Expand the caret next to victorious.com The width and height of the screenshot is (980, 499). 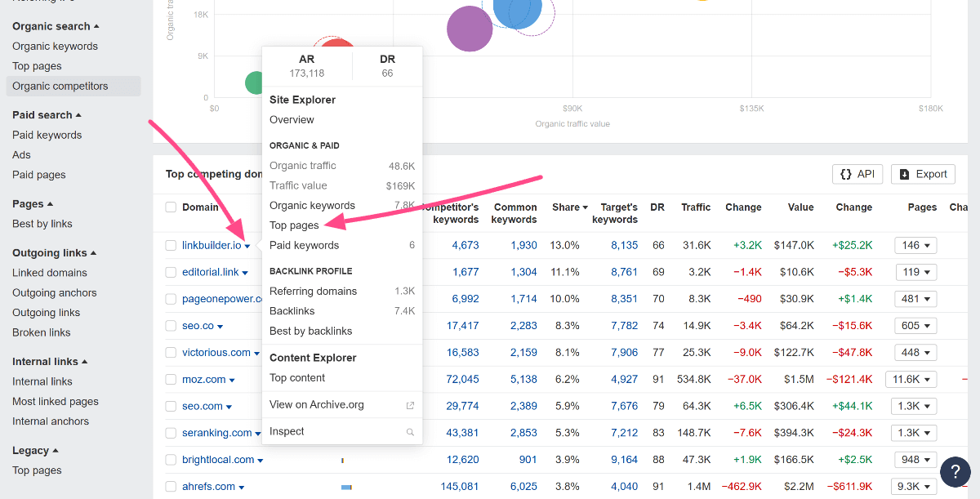pos(257,354)
